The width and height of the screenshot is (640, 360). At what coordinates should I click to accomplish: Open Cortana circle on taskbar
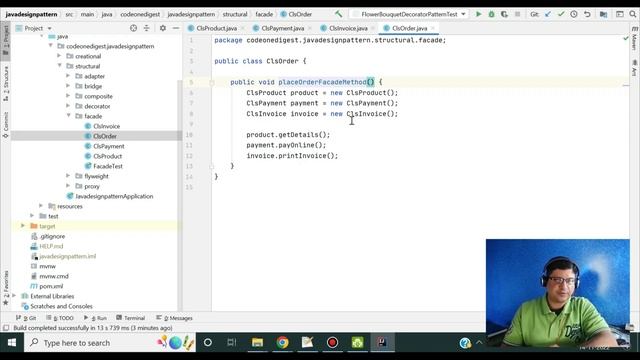coord(207,342)
